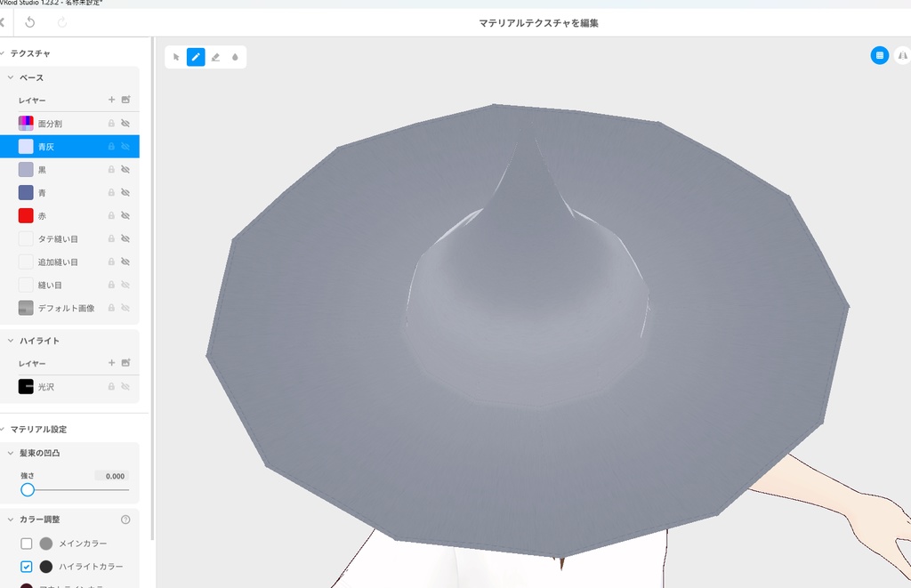The width and height of the screenshot is (911, 588).
Task: Select the 赤 layer
Action: click(69, 215)
